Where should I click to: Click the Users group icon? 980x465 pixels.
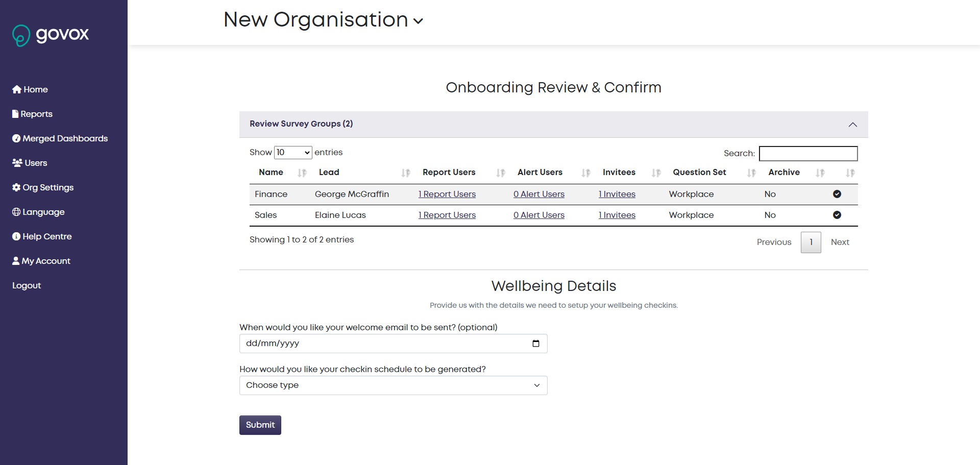click(17, 163)
